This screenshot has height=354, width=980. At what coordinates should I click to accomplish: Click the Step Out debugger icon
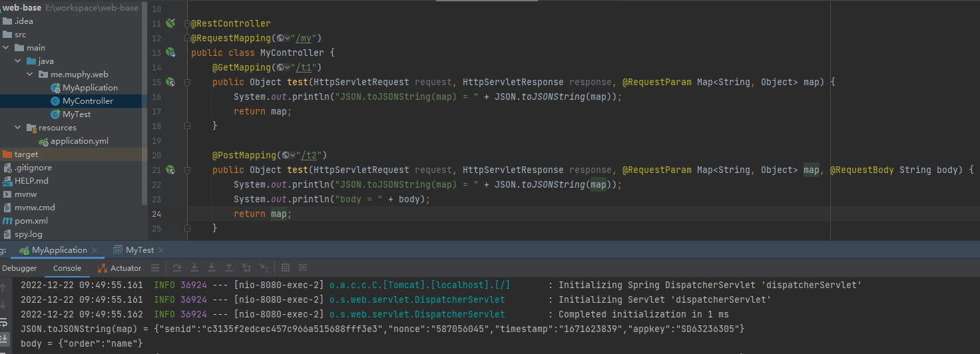[x=229, y=268]
